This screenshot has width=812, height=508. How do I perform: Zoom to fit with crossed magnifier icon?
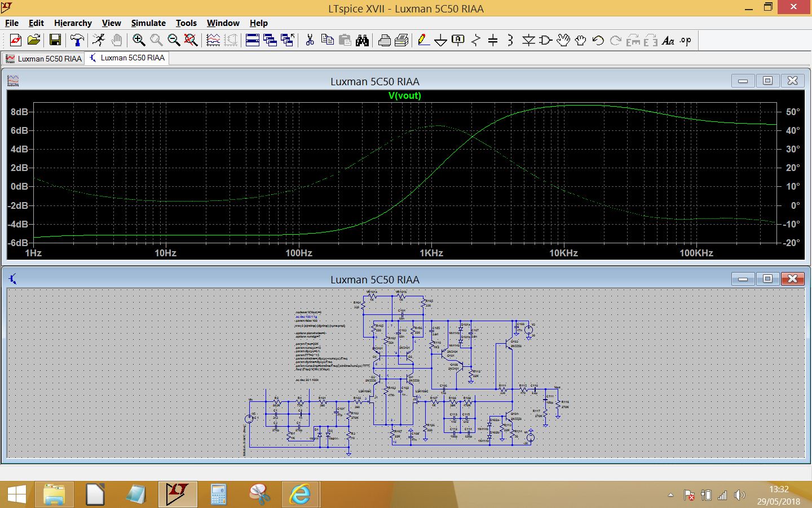coord(191,40)
